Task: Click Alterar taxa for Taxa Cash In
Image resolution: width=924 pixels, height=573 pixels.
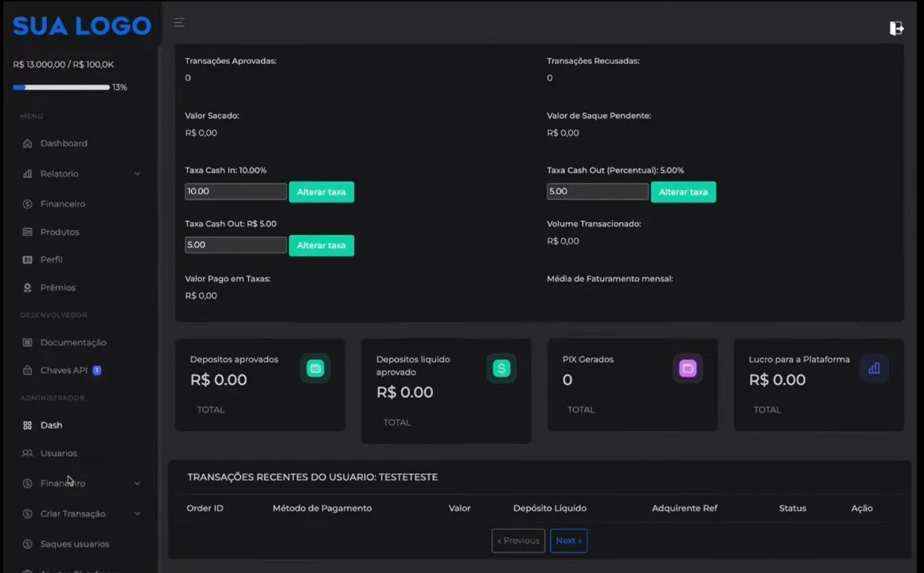Action: click(x=322, y=192)
